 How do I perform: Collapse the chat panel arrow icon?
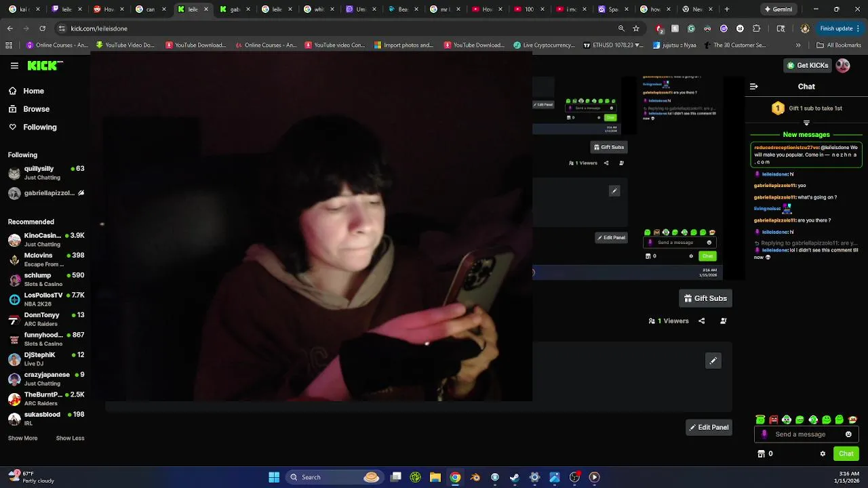point(753,87)
